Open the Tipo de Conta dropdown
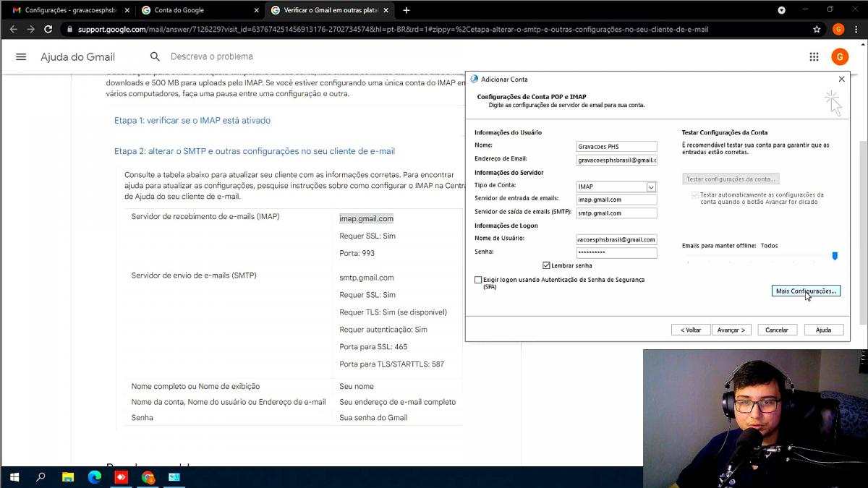Screen dimensions: 868x488 tap(651, 187)
